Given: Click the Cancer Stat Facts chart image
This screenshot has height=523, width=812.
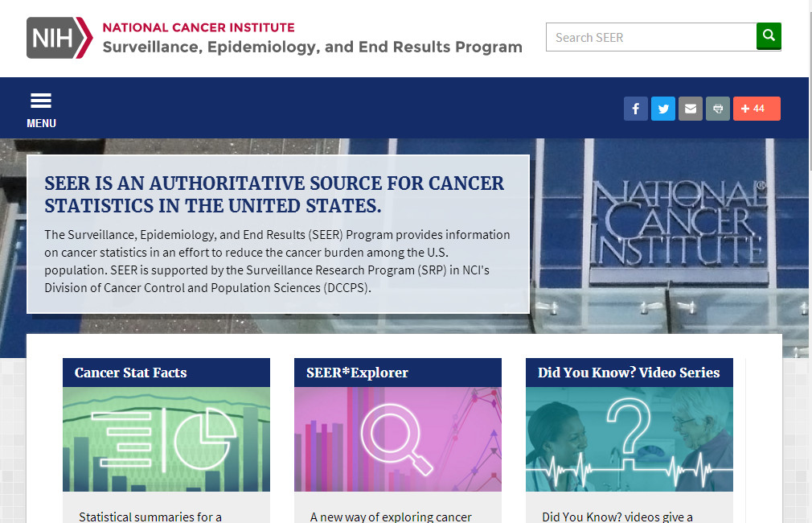Looking at the screenshot, I should 166,439.
